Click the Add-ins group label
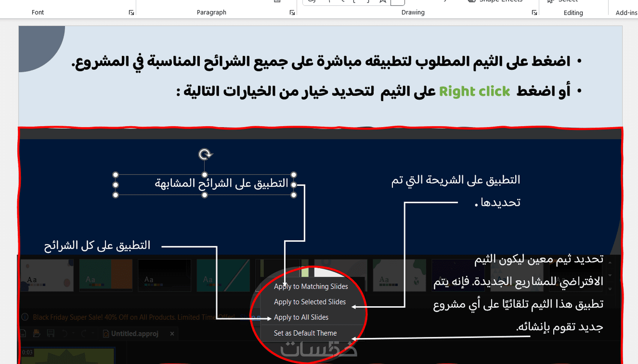 coord(626,13)
